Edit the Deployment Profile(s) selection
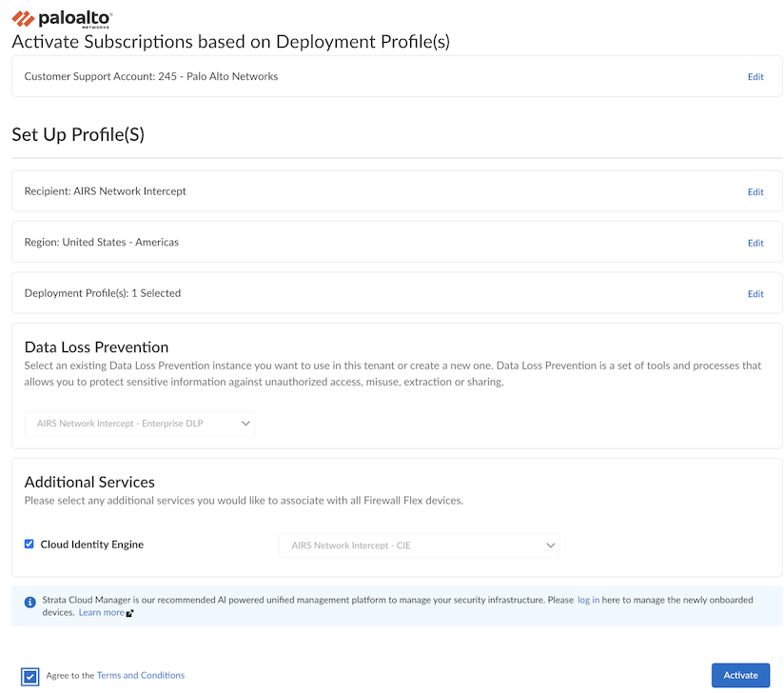This screenshot has width=784, height=693. point(755,293)
